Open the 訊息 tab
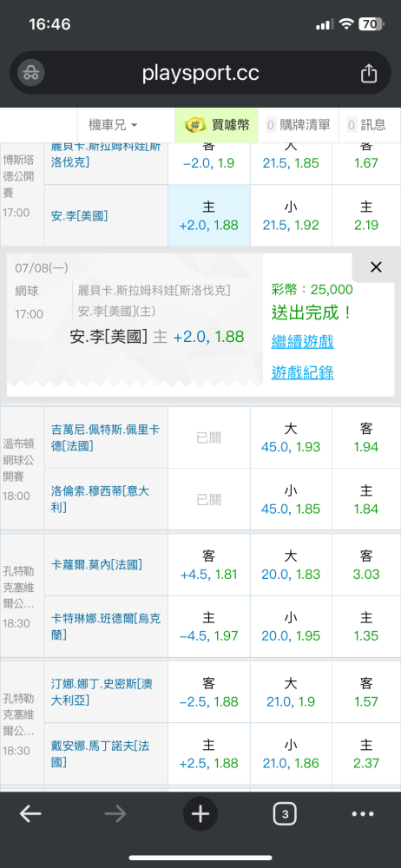 point(366,125)
